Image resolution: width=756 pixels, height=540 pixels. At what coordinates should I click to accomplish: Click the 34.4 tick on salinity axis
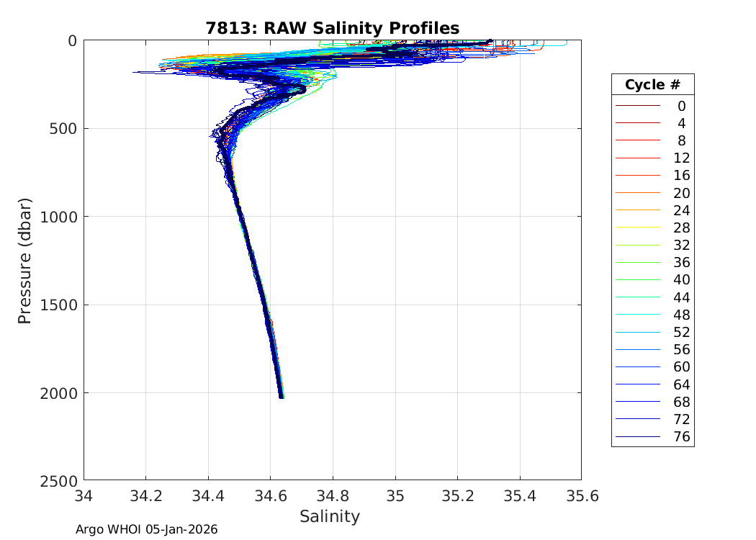[208, 496]
